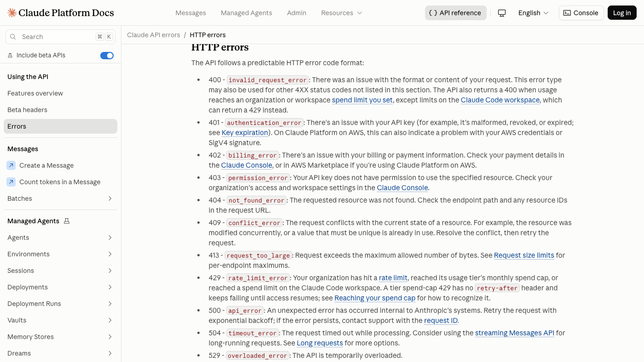Expand the Batches section

coord(110,198)
